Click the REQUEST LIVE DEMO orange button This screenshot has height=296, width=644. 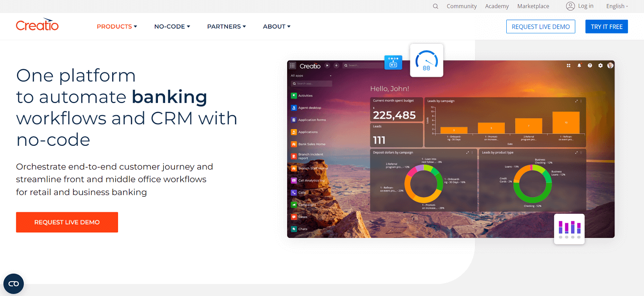coord(67,222)
